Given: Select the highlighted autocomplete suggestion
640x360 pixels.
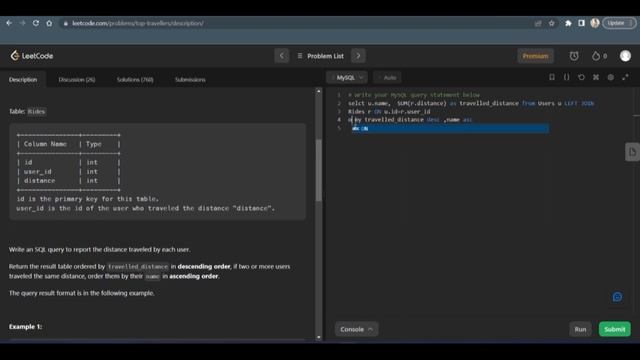Looking at the screenshot, I should coord(450,129).
